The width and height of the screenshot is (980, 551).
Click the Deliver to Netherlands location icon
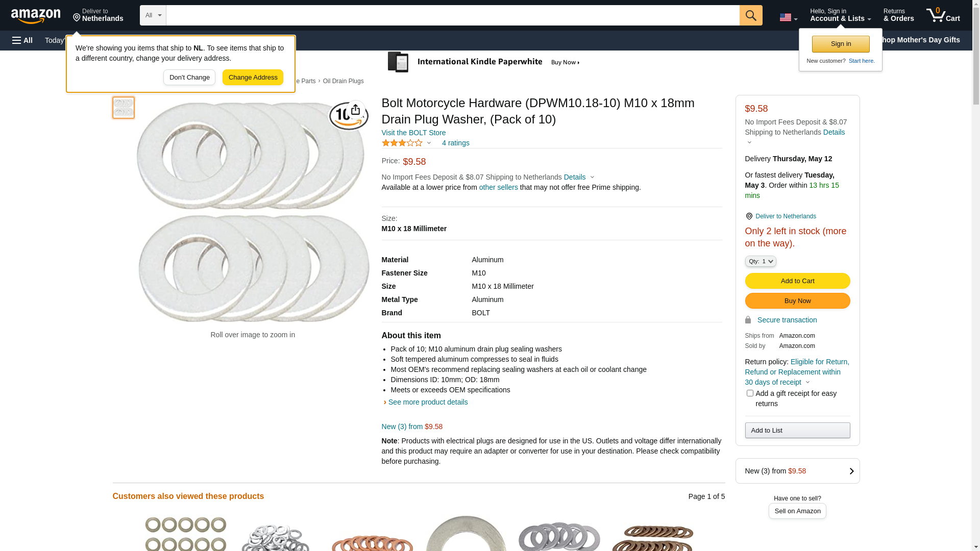coord(749,216)
